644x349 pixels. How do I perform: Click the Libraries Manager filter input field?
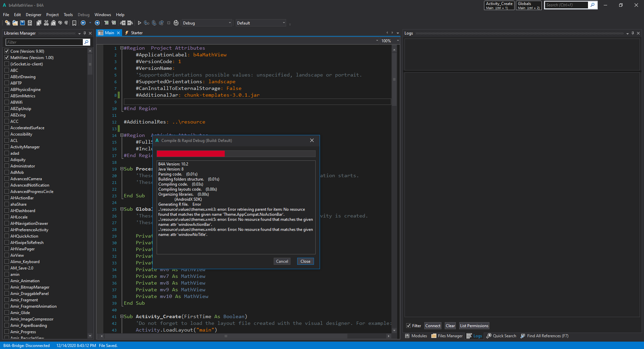click(x=44, y=42)
